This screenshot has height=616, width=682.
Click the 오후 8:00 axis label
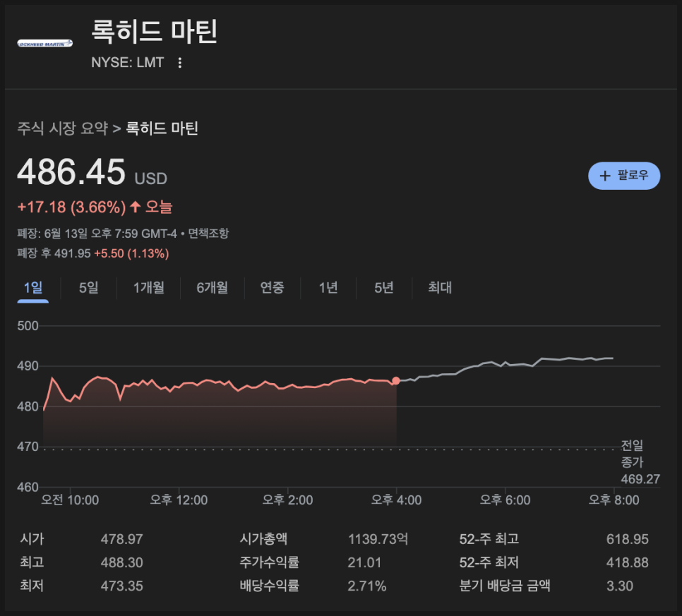614,500
